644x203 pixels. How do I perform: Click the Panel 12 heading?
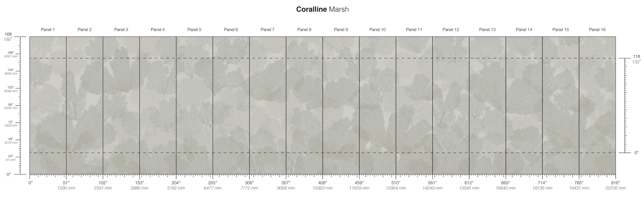tap(451, 29)
